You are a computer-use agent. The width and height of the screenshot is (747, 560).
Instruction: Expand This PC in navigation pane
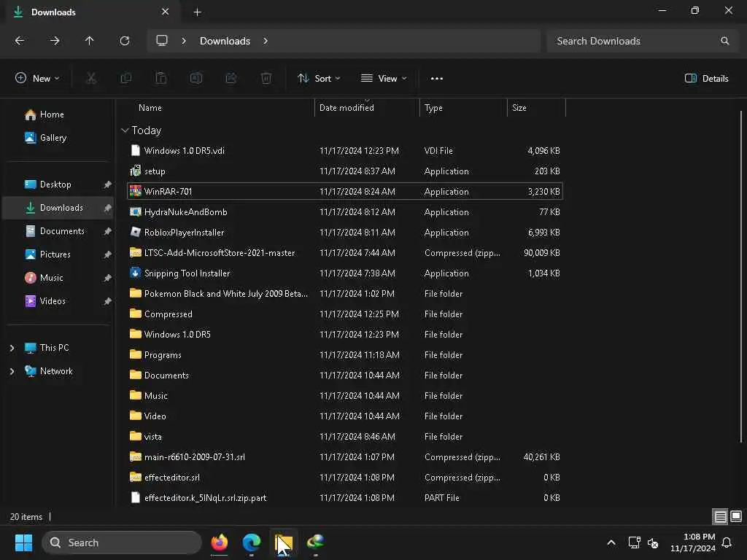coord(12,348)
